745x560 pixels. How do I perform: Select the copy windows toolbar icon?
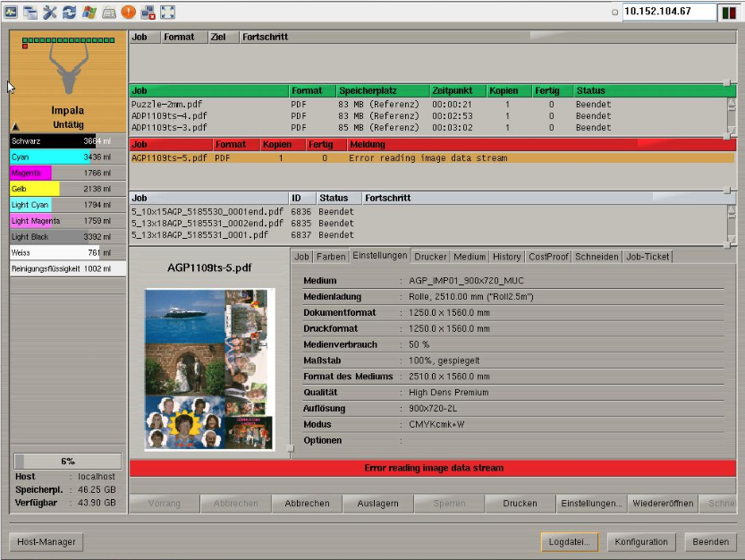point(30,11)
